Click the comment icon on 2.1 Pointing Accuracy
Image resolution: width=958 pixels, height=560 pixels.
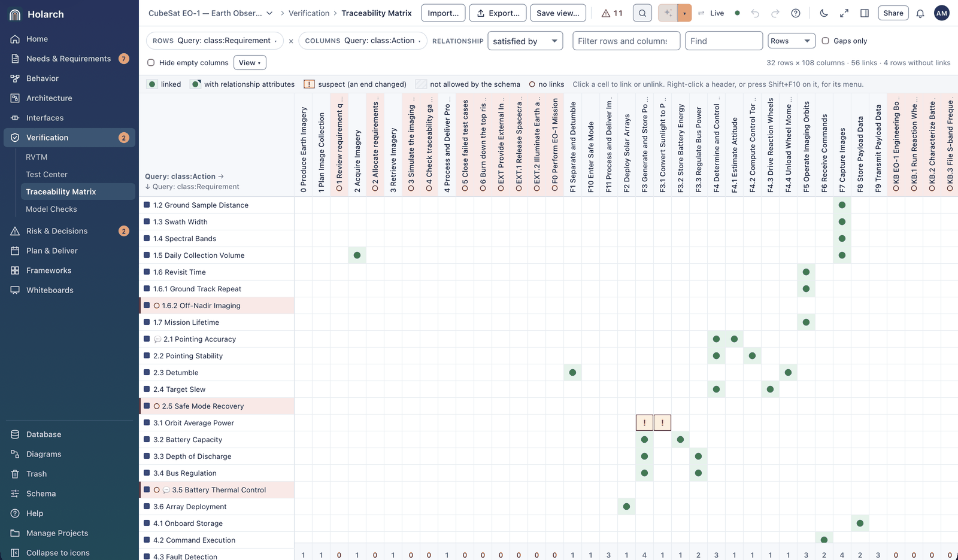(x=157, y=339)
